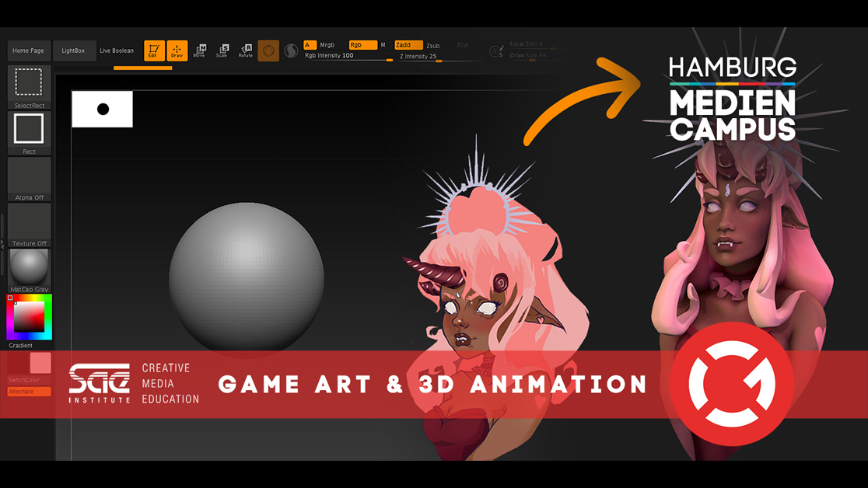Viewport: 868px width, 488px height.
Task: Activate the Scale tool
Action: click(x=222, y=51)
